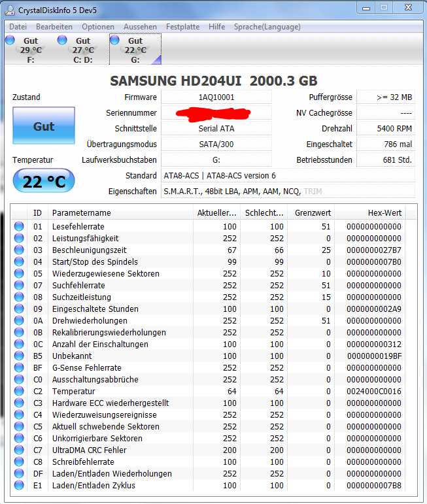Click status orb of Leistungsfähigkeit row

pyautogui.click(x=19, y=238)
